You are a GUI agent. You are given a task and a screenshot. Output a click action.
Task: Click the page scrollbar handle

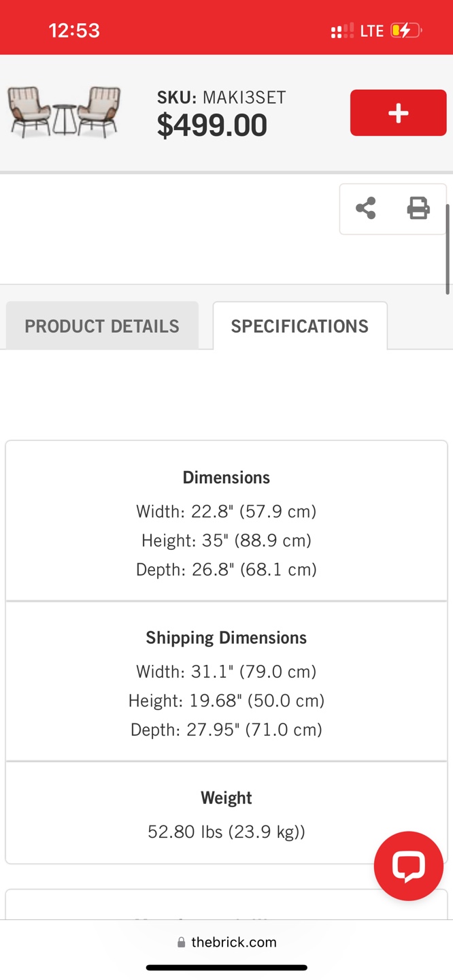tap(448, 249)
